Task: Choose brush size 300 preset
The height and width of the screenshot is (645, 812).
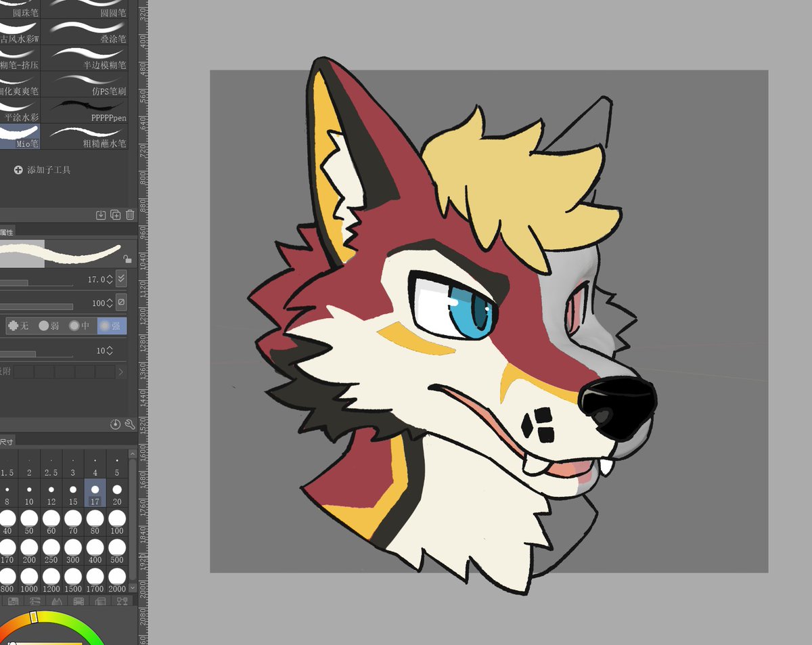Action: point(73,552)
